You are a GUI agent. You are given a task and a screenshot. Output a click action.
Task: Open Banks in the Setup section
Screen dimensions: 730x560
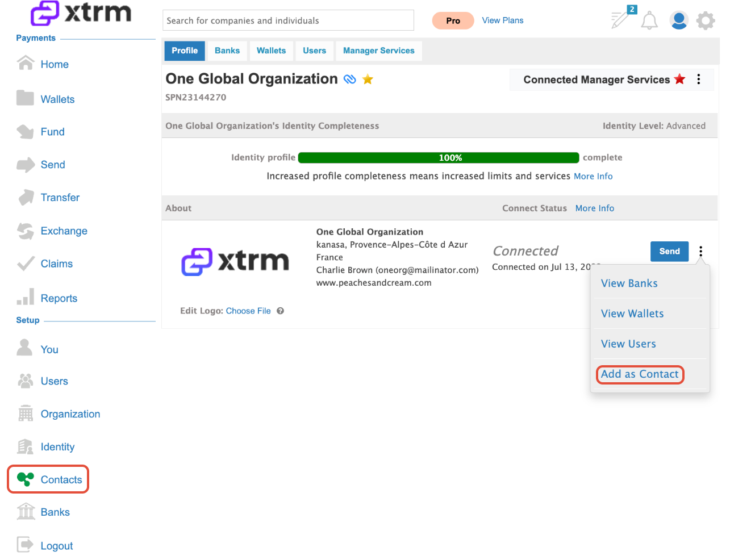(55, 512)
